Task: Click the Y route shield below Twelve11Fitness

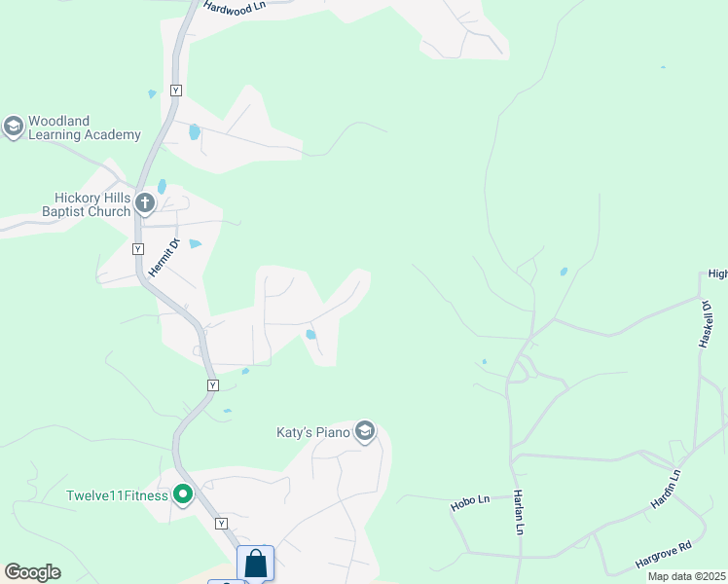Action: tap(222, 524)
